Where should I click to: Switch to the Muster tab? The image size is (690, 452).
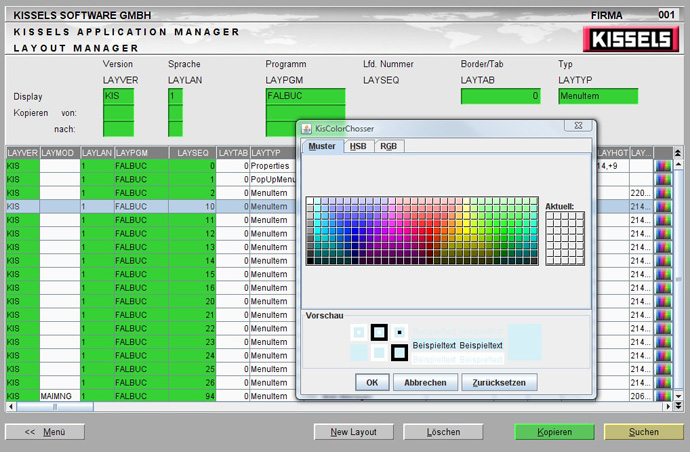[322, 146]
